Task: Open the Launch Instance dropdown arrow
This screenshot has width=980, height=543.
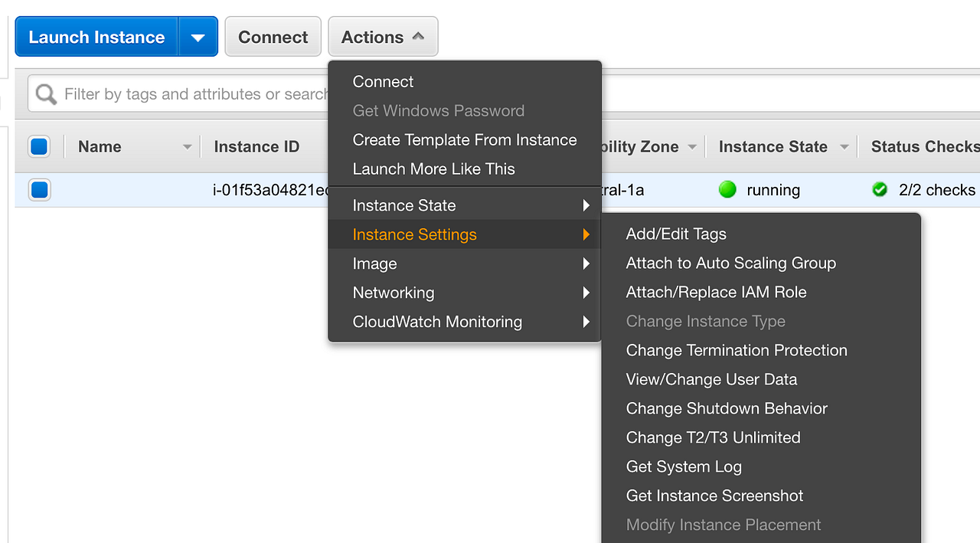Action: click(x=198, y=38)
